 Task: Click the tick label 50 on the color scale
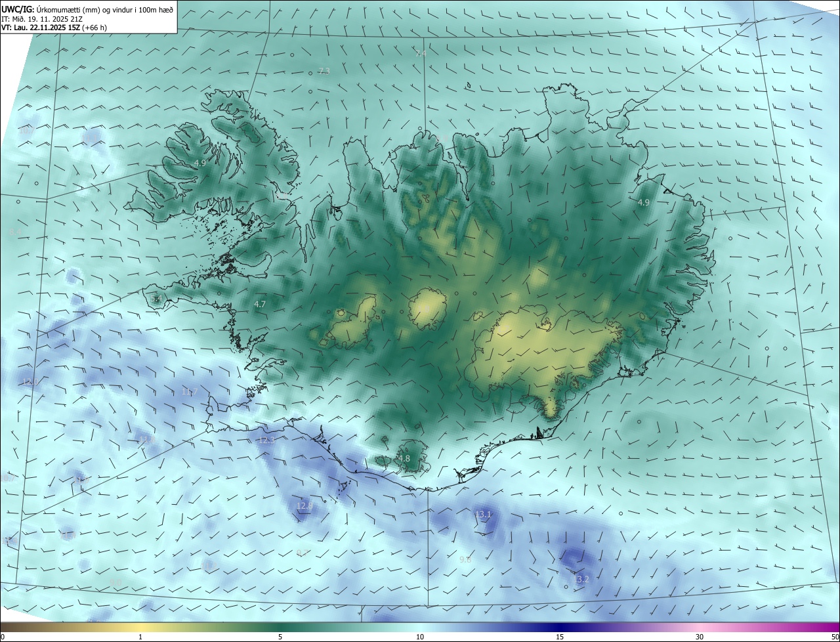click(x=835, y=637)
